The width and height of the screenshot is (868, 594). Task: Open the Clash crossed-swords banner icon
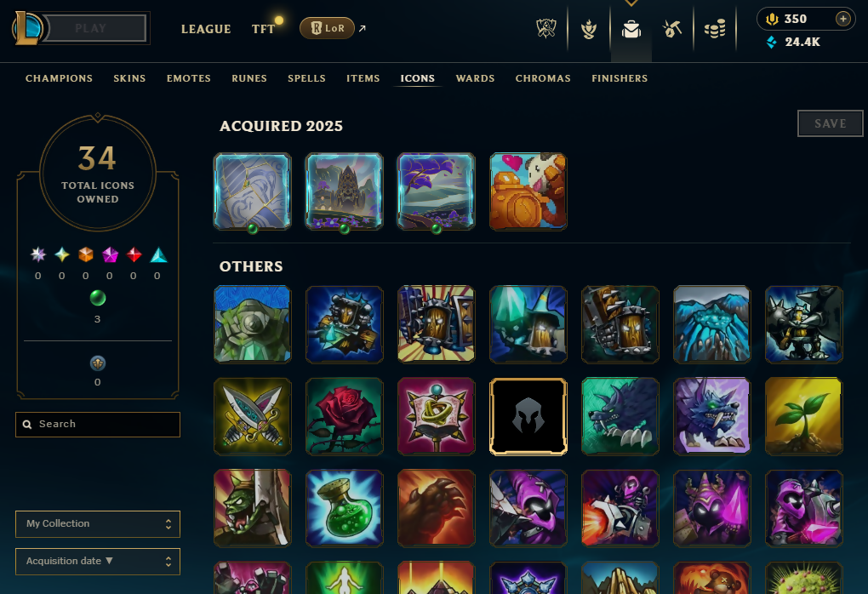pos(546,28)
